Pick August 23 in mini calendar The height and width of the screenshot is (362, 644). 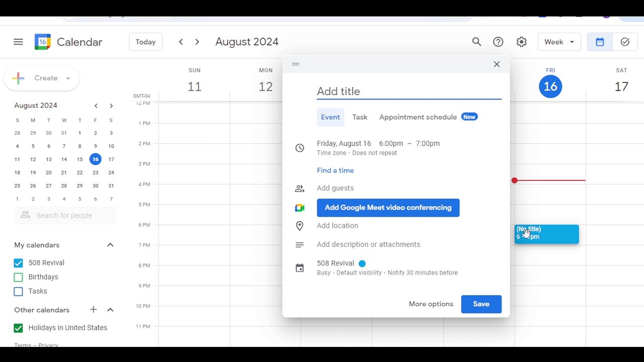[x=96, y=172]
